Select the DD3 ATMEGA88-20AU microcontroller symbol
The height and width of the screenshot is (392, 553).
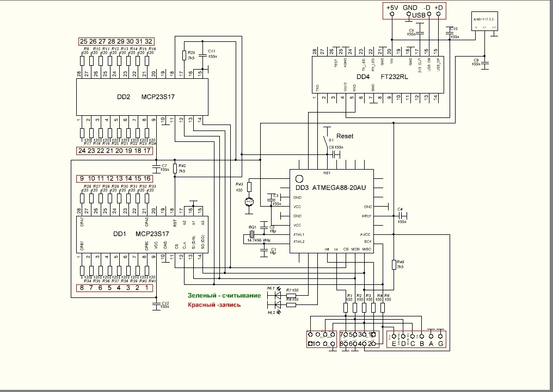332,212
